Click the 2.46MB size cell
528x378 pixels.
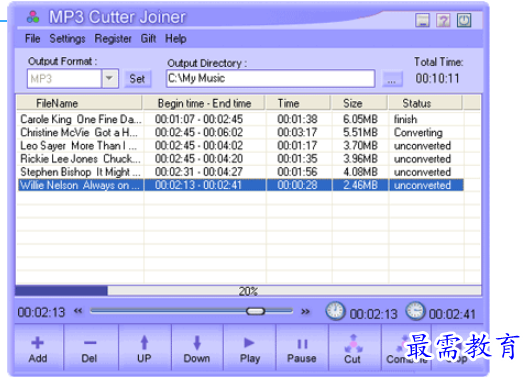360,185
